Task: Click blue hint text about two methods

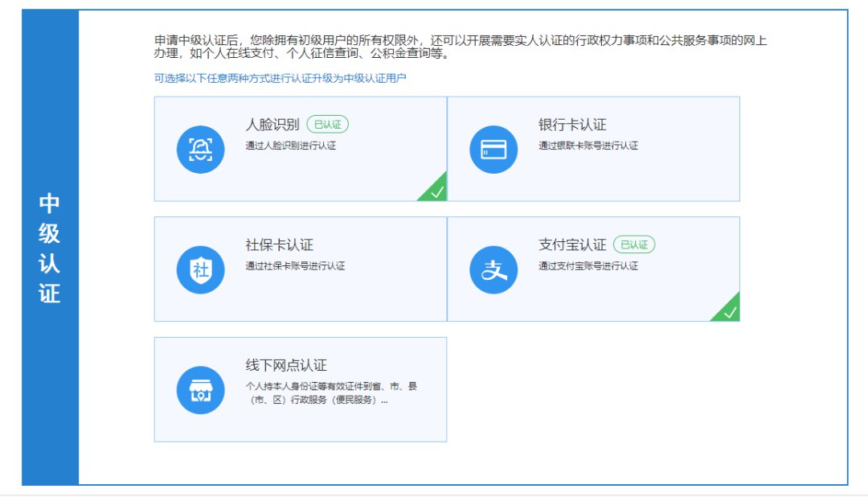Action: [x=280, y=78]
